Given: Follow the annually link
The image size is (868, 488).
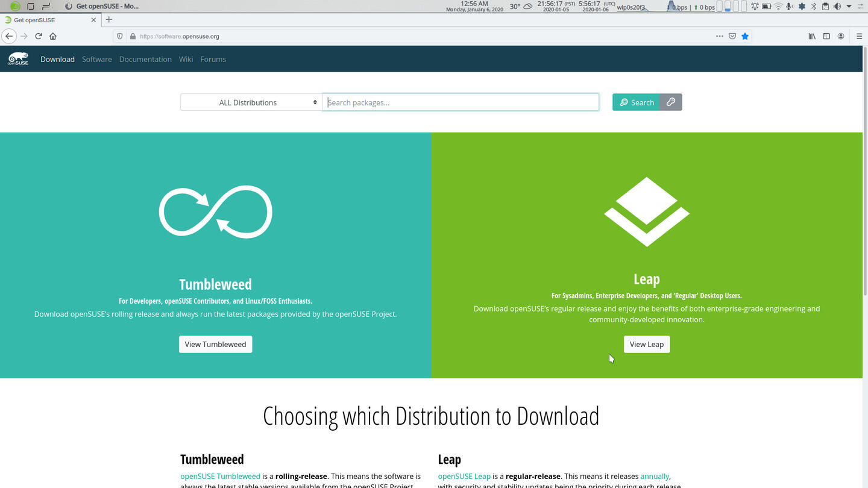Looking at the screenshot, I should click(655, 476).
